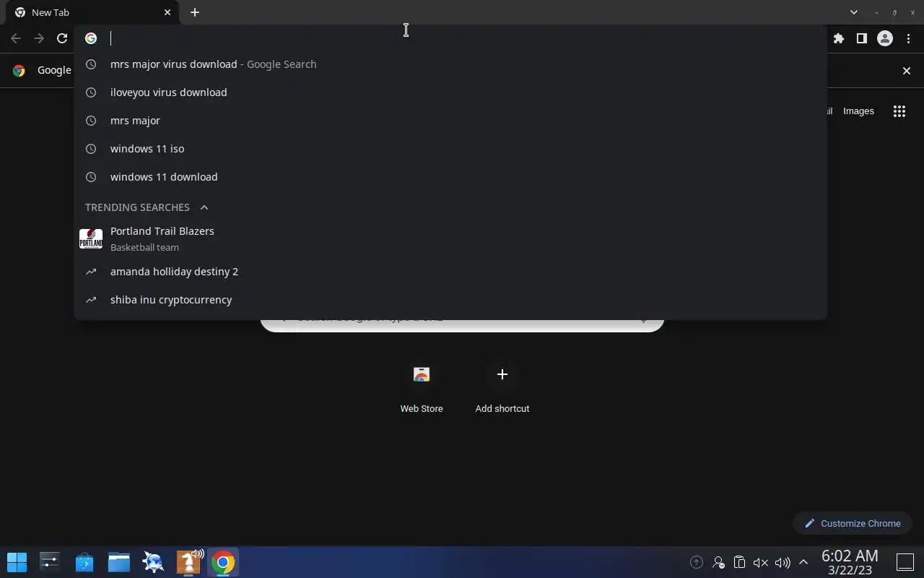
Task: Open the volume tray icon
Action: point(782,562)
